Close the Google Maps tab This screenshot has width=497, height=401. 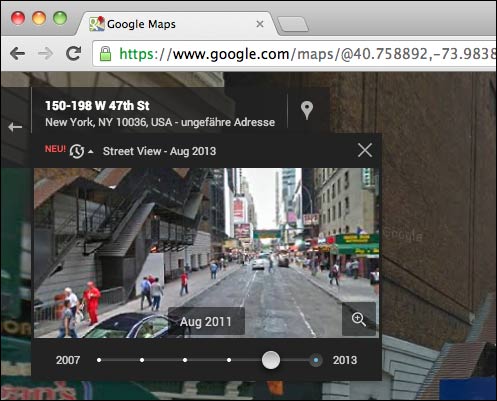260,24
